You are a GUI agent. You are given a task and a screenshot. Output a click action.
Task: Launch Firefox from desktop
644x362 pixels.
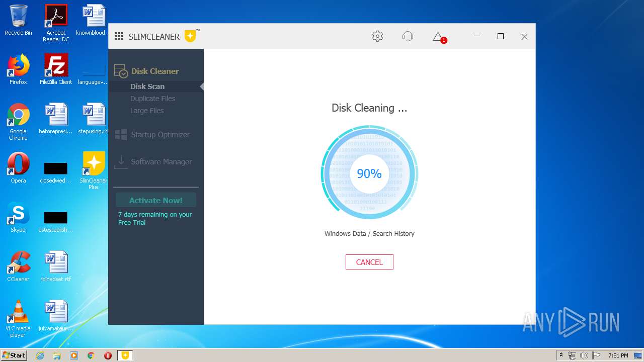[18, 69]
